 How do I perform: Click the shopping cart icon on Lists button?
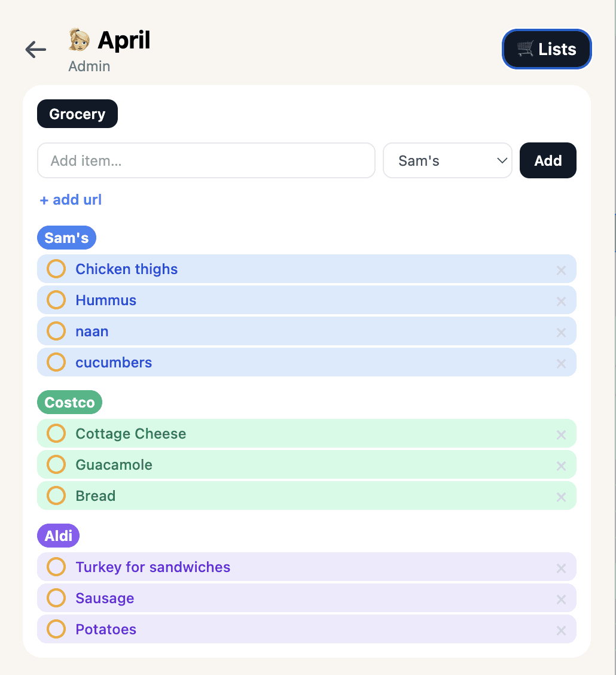[x=525, y=49]
